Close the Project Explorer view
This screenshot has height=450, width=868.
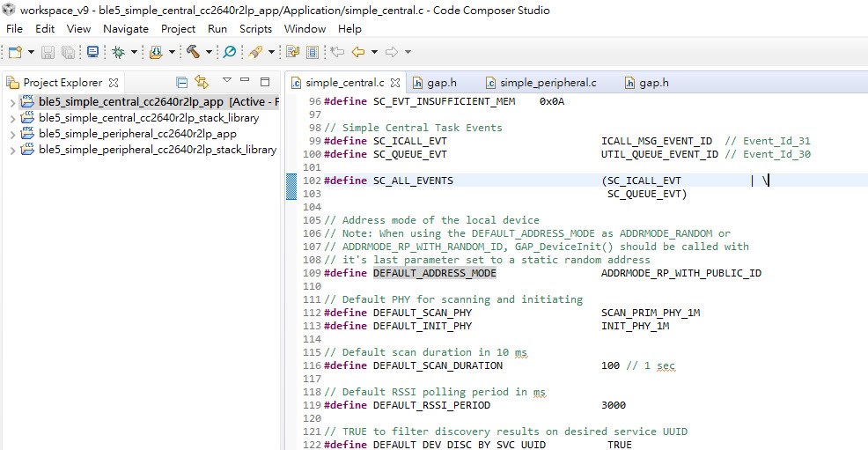pyautogui.click(x=114, y=83)
